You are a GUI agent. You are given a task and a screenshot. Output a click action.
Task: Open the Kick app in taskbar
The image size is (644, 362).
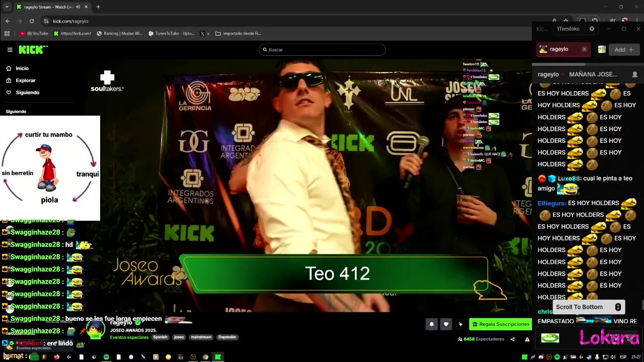point(218,357)
